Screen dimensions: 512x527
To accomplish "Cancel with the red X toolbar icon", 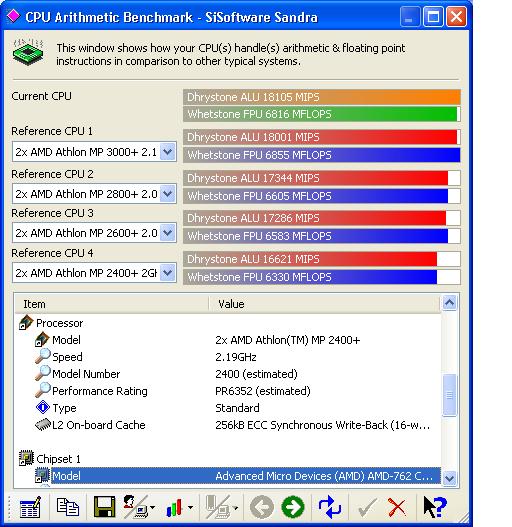I will point(397,508).
